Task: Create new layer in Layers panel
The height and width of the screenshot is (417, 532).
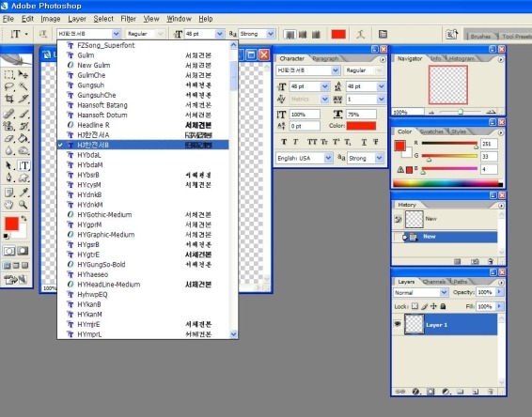Action: [x=475, y=392]
